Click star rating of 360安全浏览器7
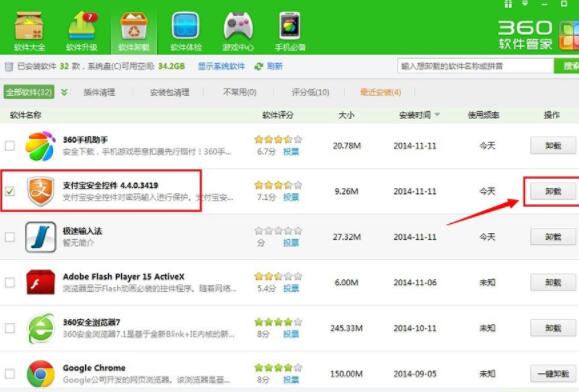579x392 pixels. (x=278, y=322)
